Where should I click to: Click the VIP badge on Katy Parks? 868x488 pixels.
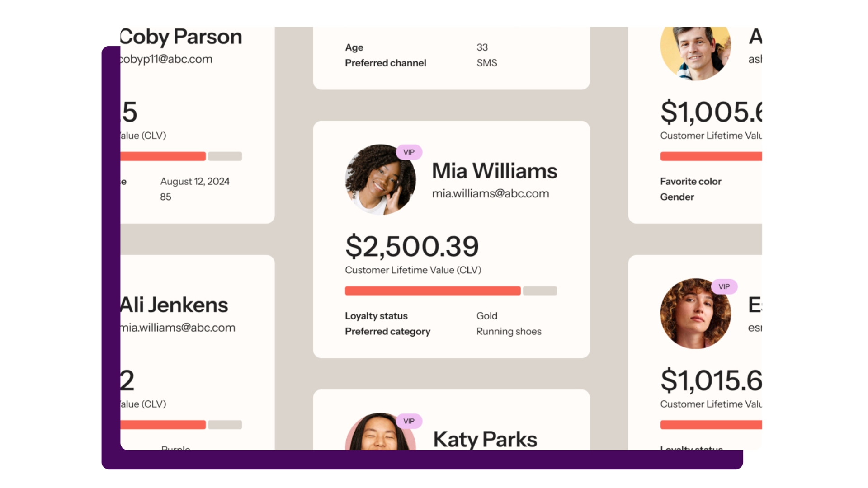pos(409,421)
